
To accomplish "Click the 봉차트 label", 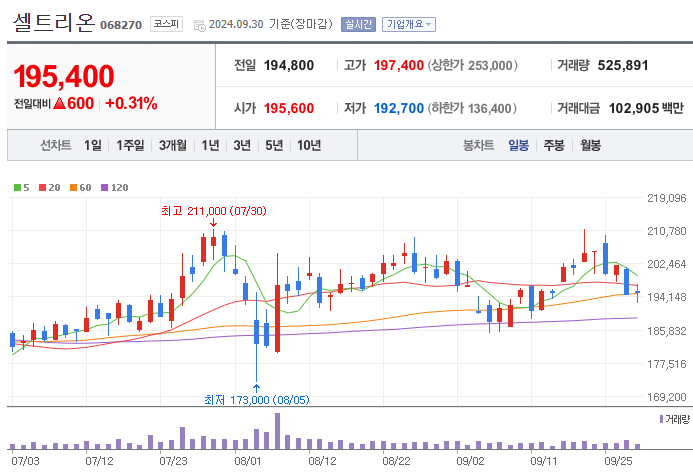I will (x=478, y=145).
